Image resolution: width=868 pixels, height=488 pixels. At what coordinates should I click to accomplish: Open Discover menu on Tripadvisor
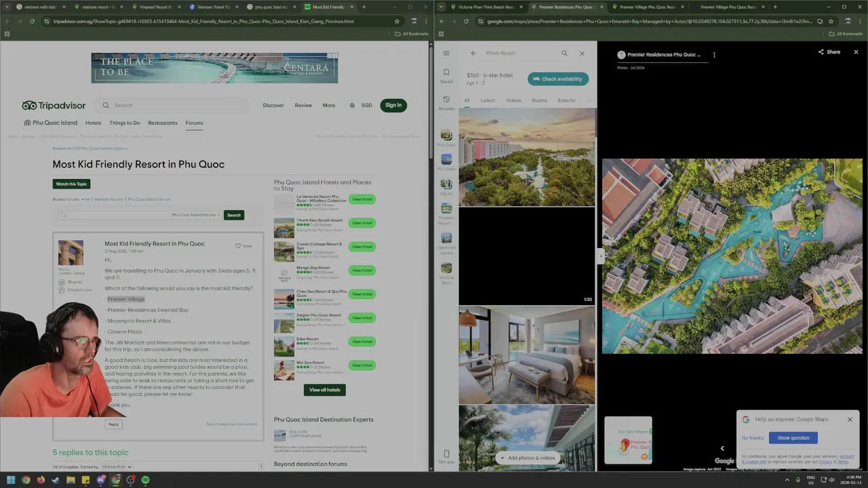tap(273, 105)
